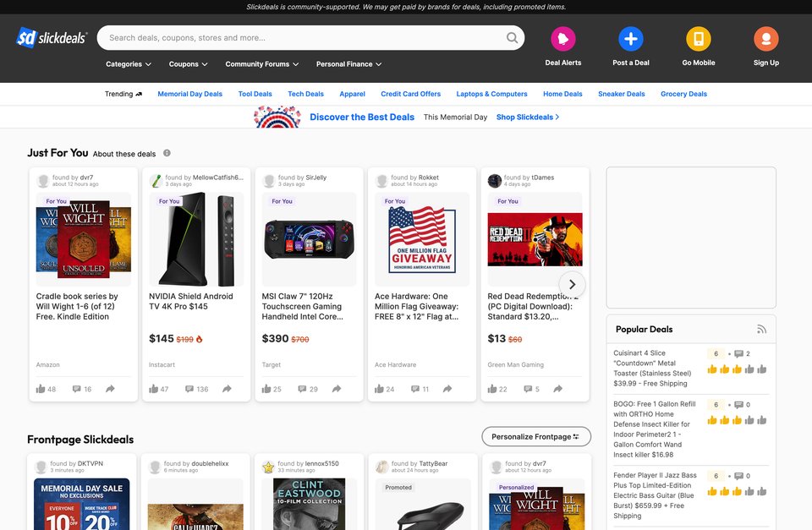Click the Personalize Frontpage button
The width and height of the screenshot is (812, 530).
point(536,437)
